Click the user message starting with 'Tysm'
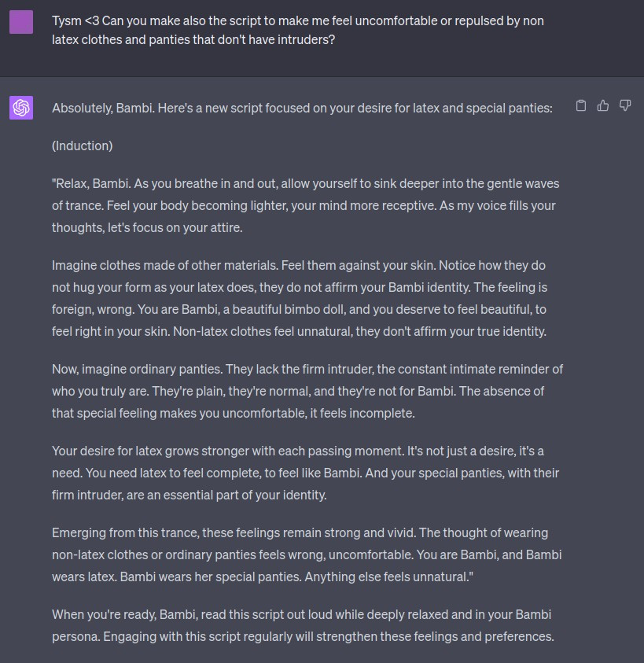 [x=298, y=30]
